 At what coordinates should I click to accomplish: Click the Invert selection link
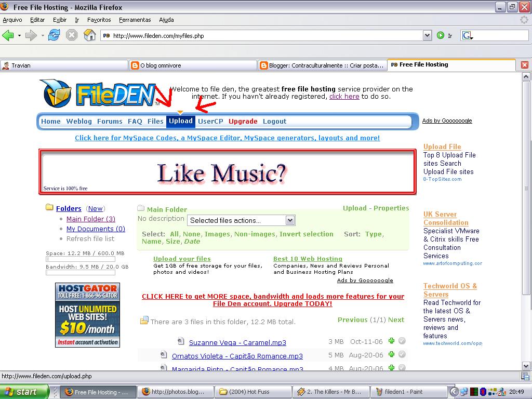(x=307, y=234)
